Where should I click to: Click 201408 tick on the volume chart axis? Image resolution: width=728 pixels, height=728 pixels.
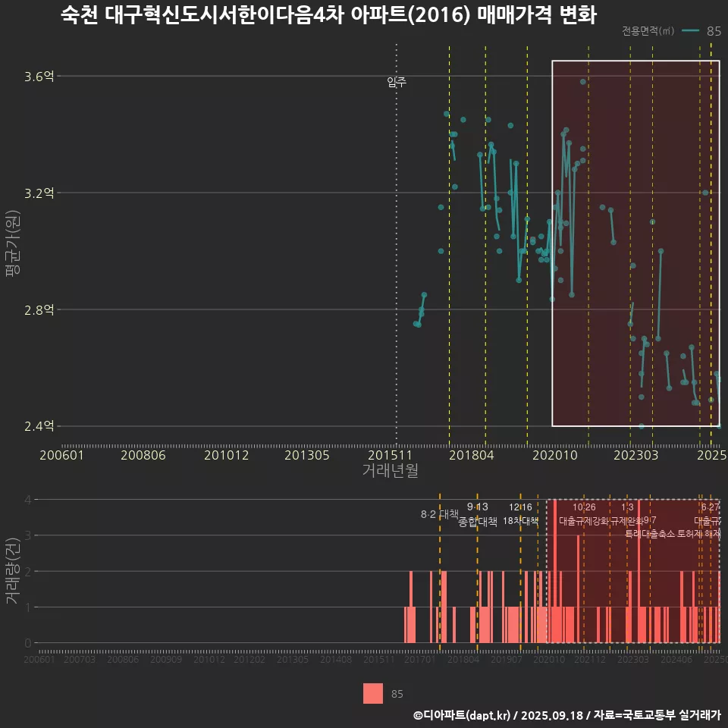click(x=336, y=659)
